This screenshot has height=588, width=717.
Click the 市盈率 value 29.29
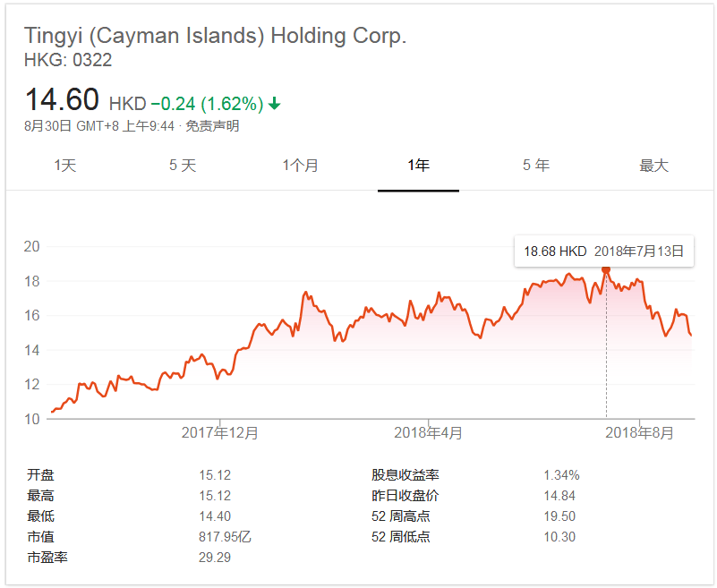(214, 558)
